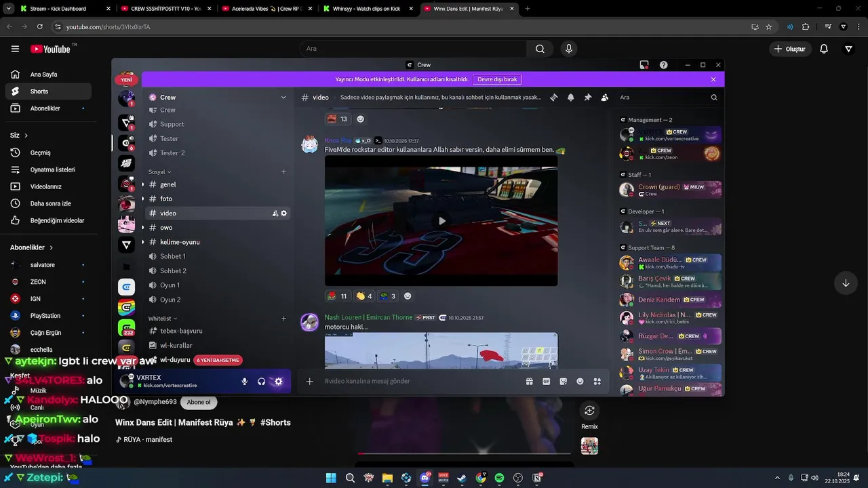Seek the Shorts red progress bar
868x488 pixels.
point(465,453)
